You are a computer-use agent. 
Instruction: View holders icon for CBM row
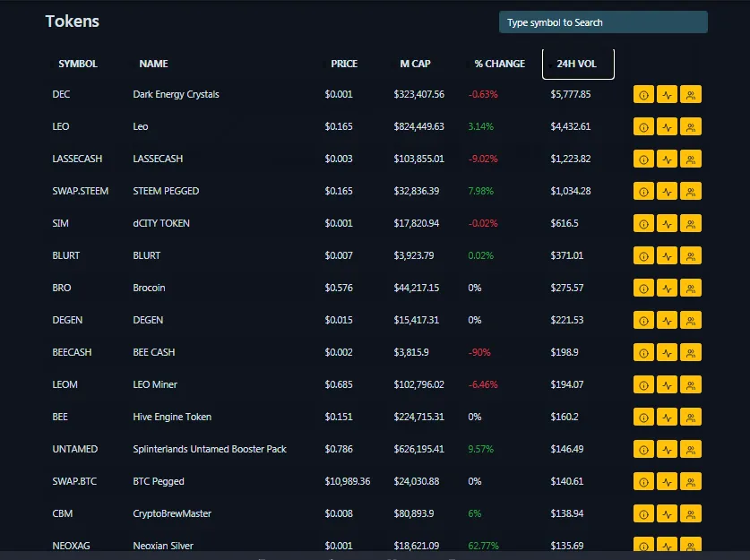coord(691,513)
